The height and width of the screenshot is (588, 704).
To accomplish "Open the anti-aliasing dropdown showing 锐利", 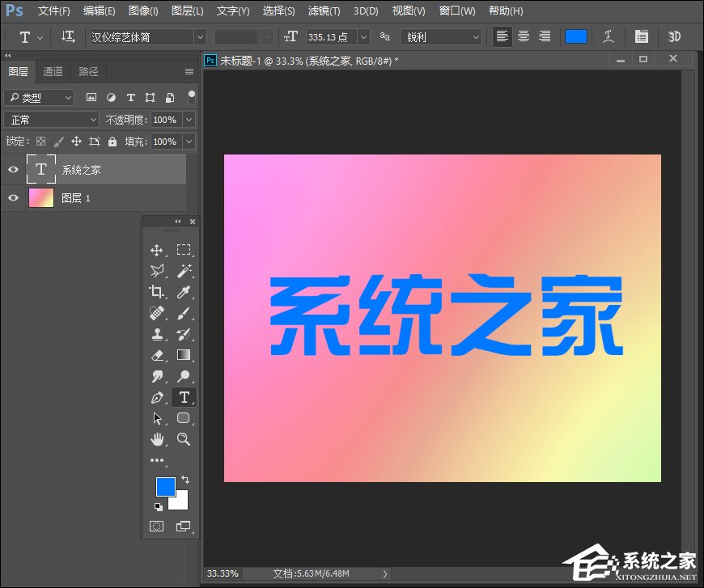I will (441, 36).
